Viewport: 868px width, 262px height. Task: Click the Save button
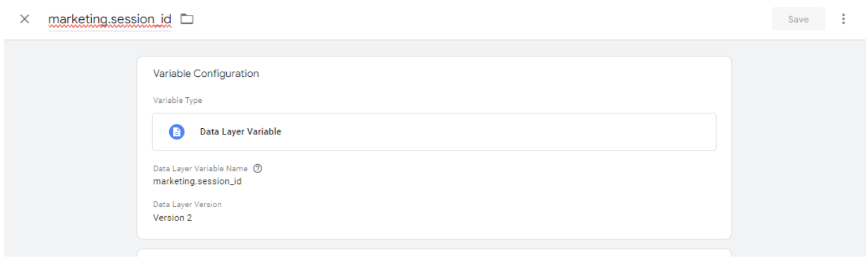tap(798, 19)
